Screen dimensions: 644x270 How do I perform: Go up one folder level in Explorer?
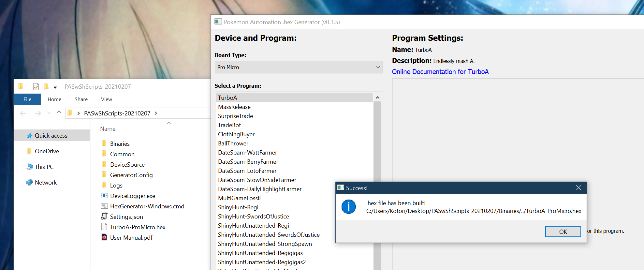[x=59, y=113]
